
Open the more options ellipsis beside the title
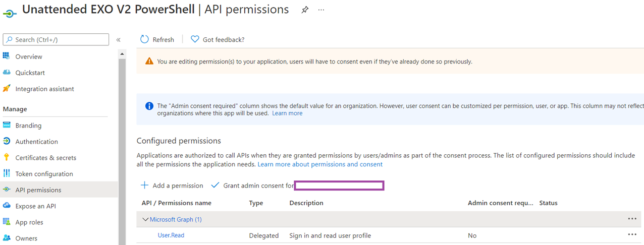tap(321, 10)
